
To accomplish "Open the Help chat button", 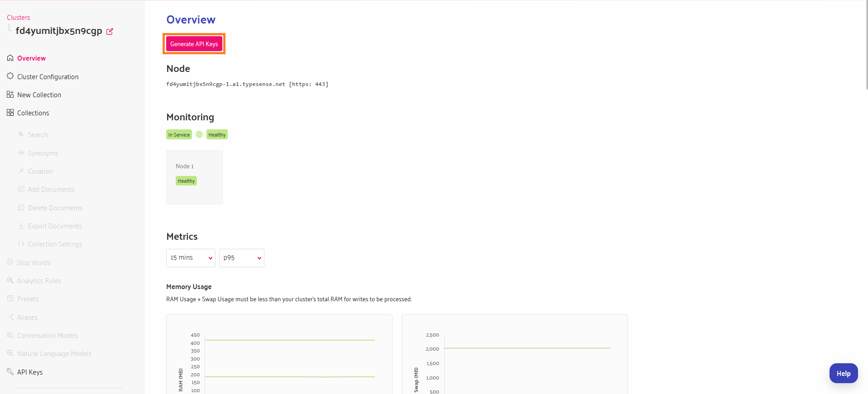I will coord(843,373).
